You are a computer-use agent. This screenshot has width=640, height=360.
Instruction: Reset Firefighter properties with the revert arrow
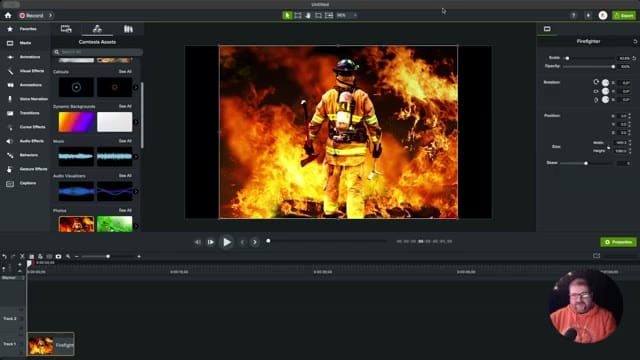coord(635,41)
